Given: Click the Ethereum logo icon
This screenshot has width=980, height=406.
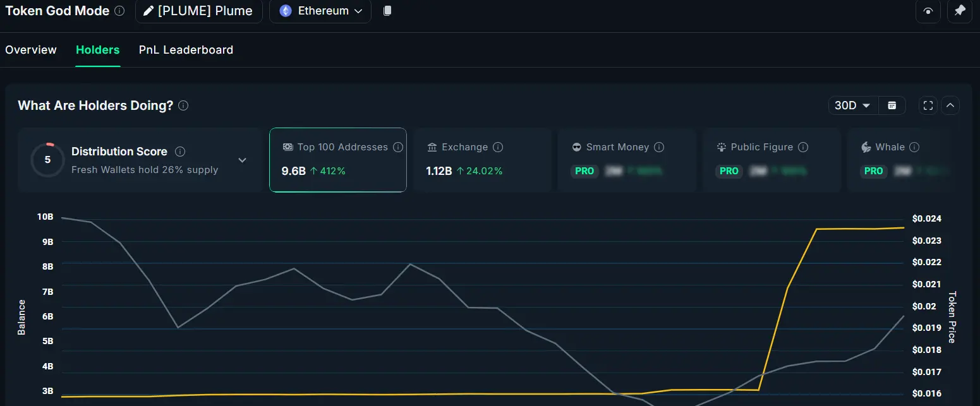Looking at the screenshot, I should [286, 11].
